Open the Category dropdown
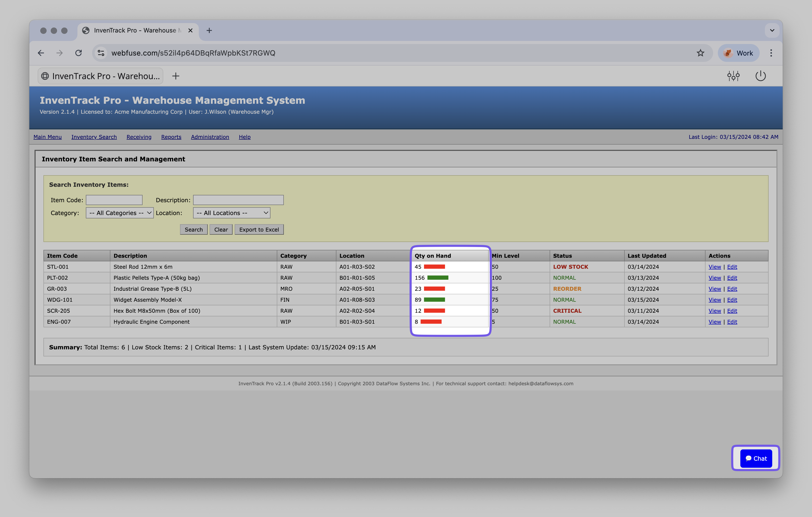 (119, 213)
